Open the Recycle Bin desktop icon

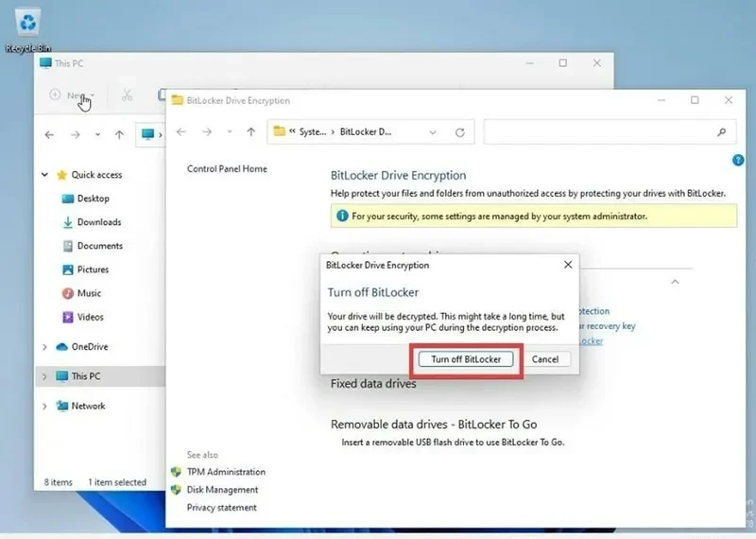click(27, 30)
